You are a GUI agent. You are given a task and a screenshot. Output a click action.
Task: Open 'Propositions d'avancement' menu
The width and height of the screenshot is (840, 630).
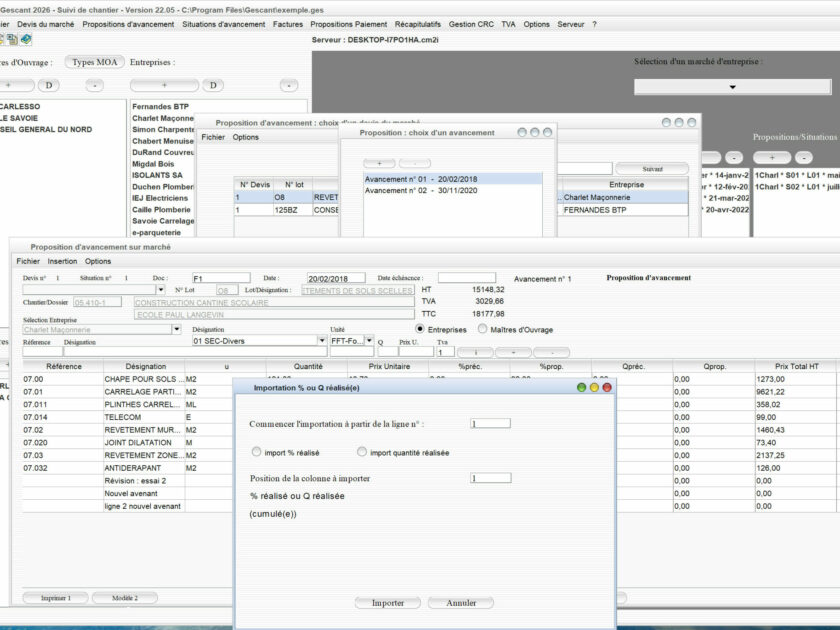click(x=128, y=24)
